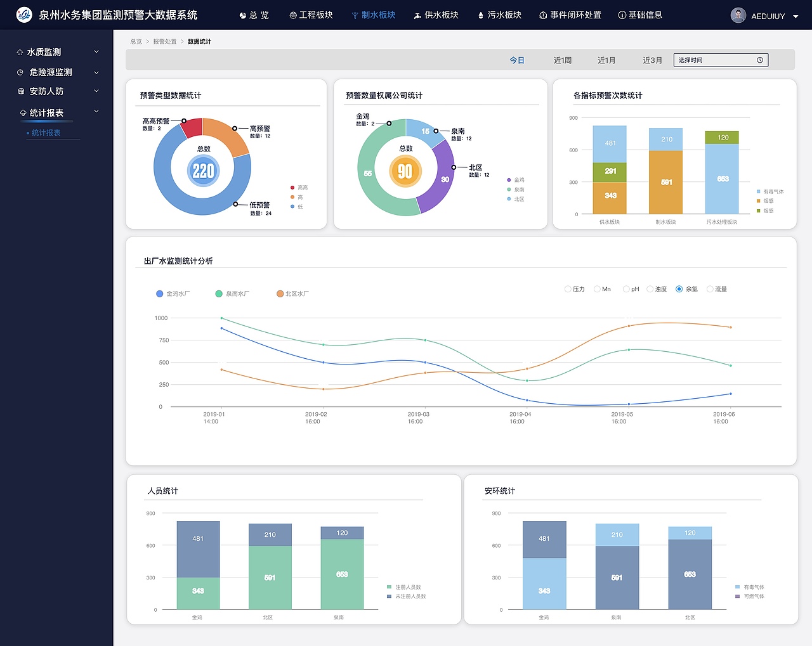This screenshot has width=812, height=646.
Task: Open the AEDUIUY user dropdown arrow
Action: pyautogui.click(x=796, y=16)
